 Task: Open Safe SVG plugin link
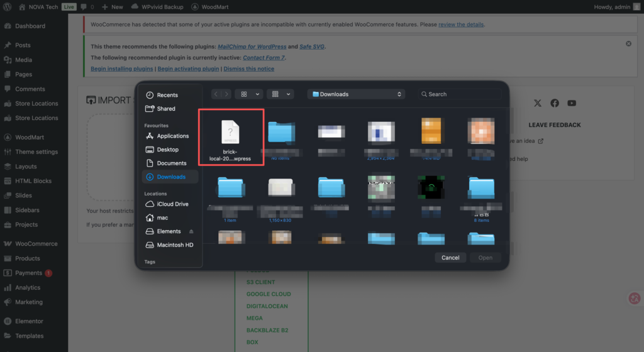[x=312, y=47]
